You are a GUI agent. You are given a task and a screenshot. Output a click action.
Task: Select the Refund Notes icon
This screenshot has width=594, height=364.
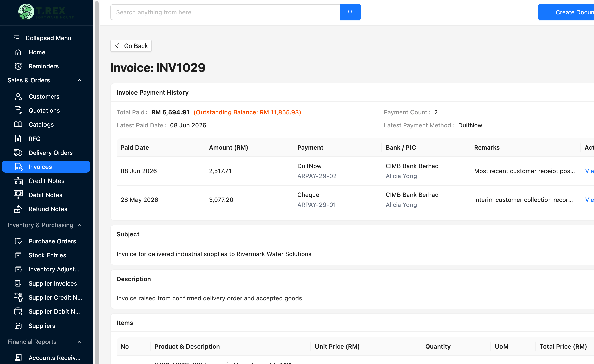18,209
